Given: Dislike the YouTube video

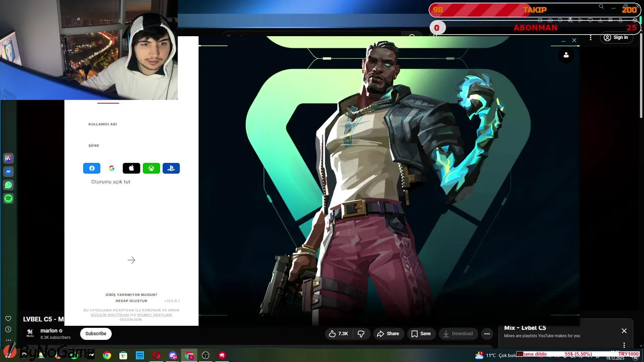Looking at the screenshot, I should coord(361,333).
